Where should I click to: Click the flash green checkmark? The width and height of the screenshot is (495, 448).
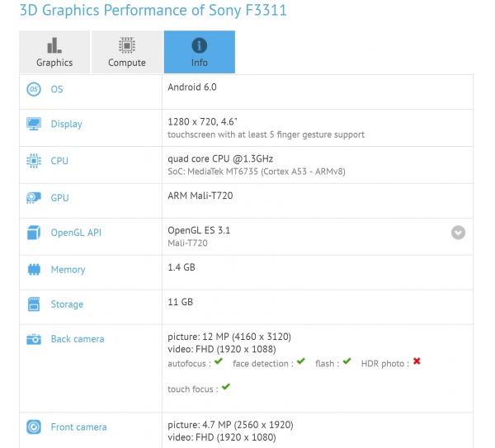tap(346, 362)
